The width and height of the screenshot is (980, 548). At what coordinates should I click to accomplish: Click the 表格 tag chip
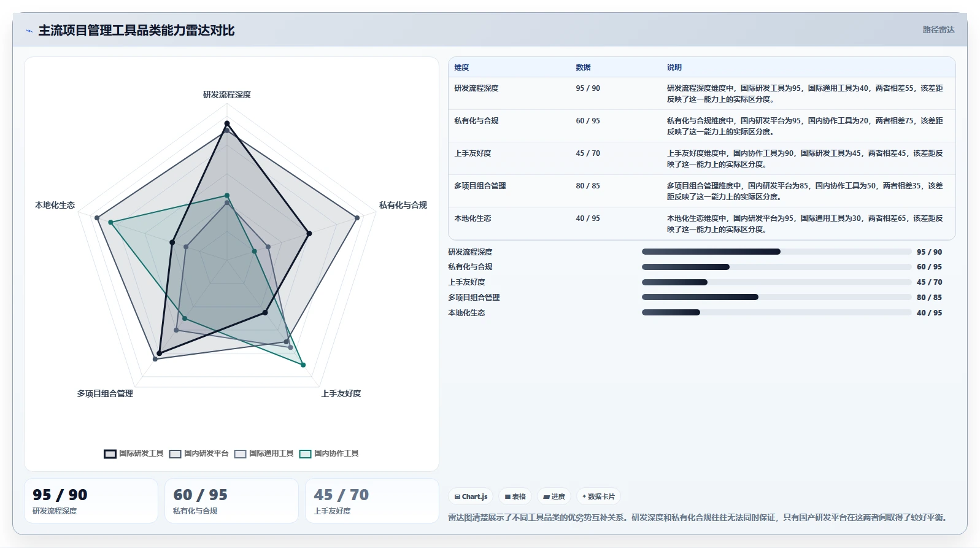pyautogui.click(x=515, y=496)
